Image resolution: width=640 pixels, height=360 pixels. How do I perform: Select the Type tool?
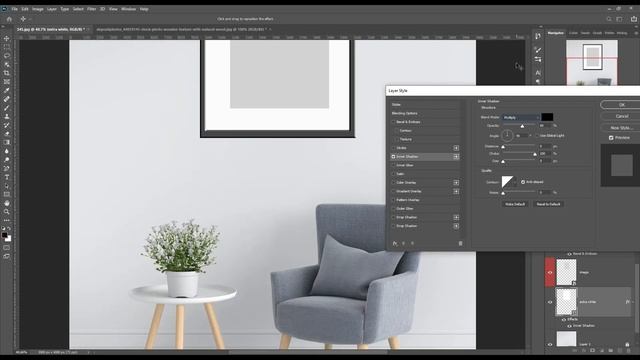pyautogui.click(x=7, y=177)
